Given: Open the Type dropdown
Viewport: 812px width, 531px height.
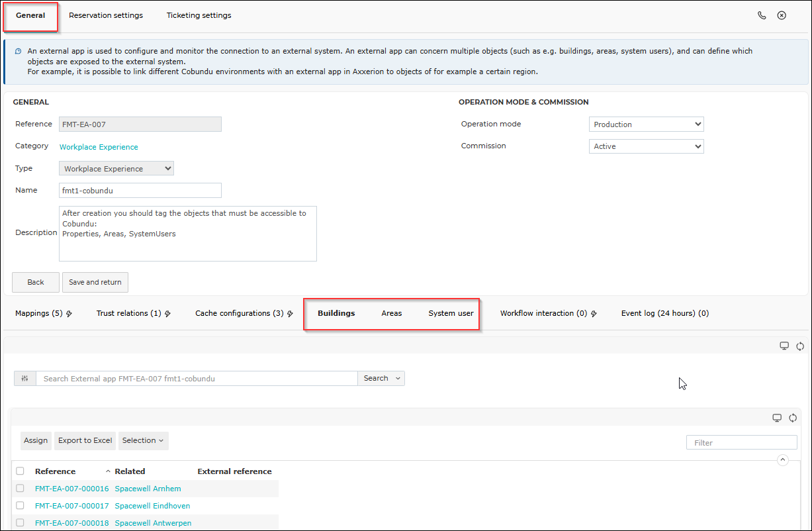Looking at the screenshot, I should [x=116, y=169].
